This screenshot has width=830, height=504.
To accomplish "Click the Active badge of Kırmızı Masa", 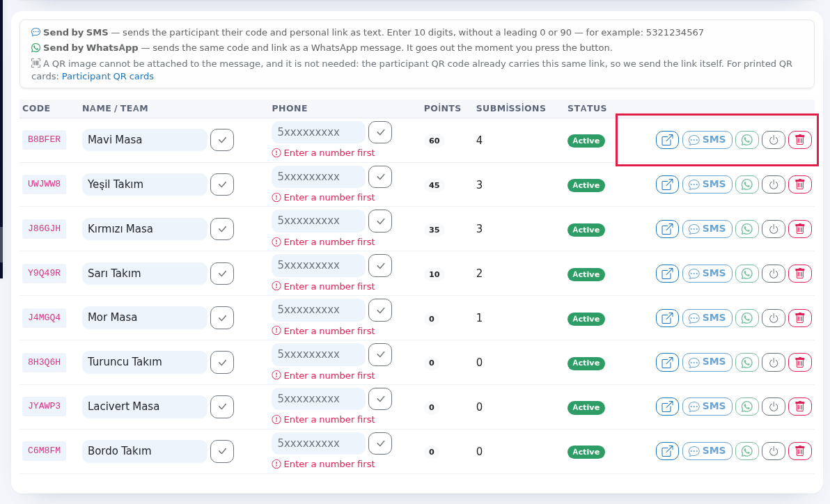I will coord(586,230).
